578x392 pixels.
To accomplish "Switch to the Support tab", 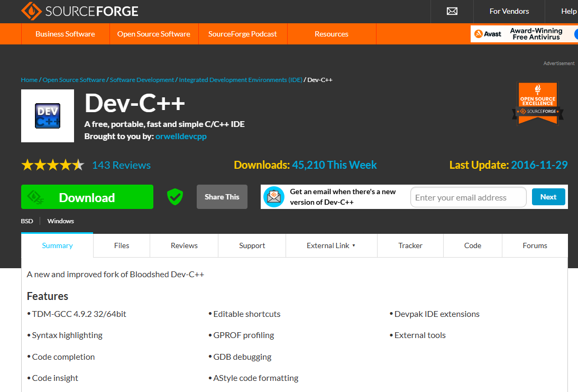I will 252,245.
